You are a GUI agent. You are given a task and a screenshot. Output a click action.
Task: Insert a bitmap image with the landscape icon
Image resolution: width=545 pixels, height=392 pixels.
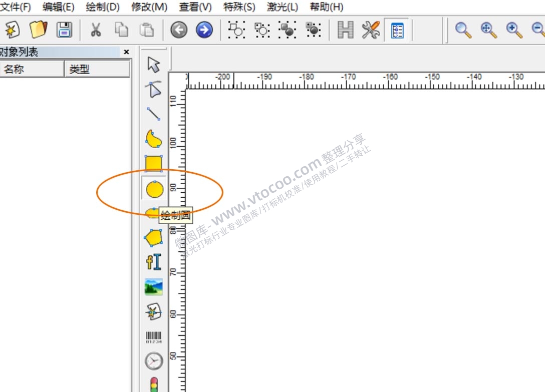[154, 287]
